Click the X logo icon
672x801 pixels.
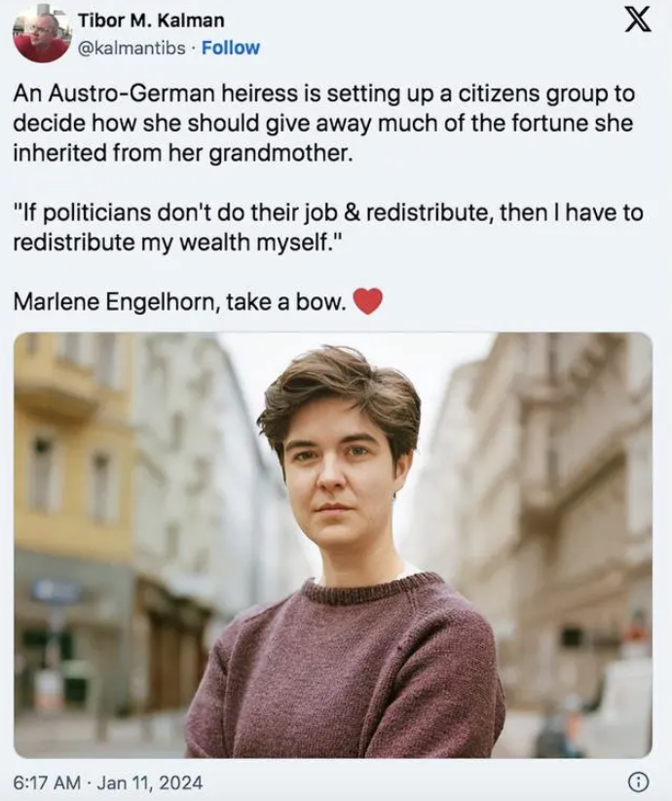(638, 20)
